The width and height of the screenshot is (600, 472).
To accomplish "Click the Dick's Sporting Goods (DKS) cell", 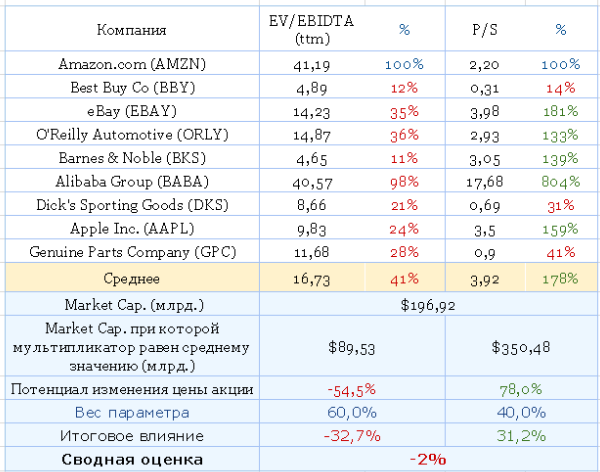I will [134, 204].
